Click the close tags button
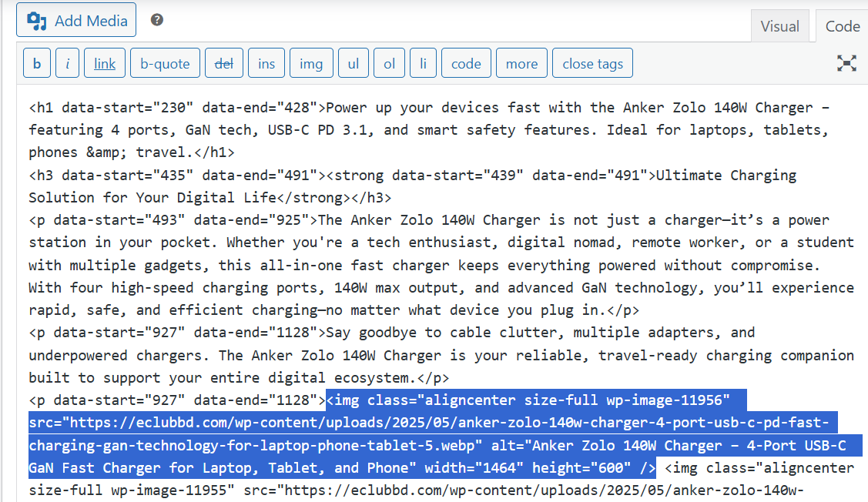The image size is (868, 502). [x=592, y=63]
